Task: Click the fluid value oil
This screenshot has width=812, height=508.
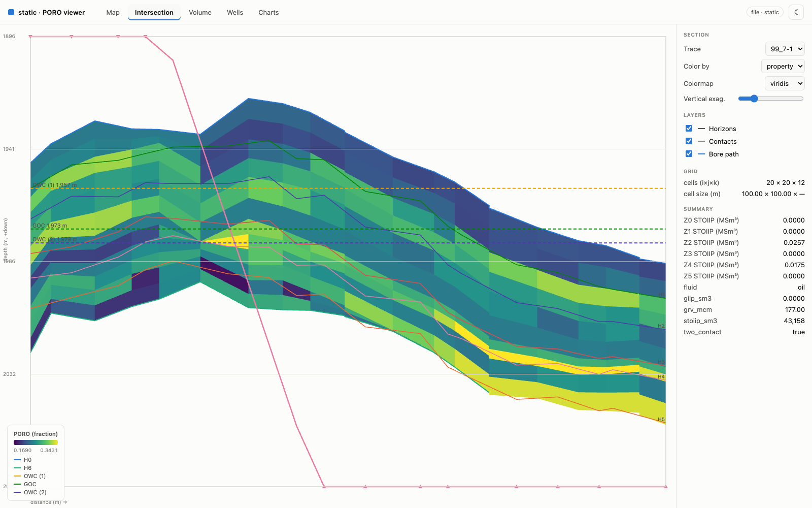Action: pyautogui.click(x=801, y=287)
